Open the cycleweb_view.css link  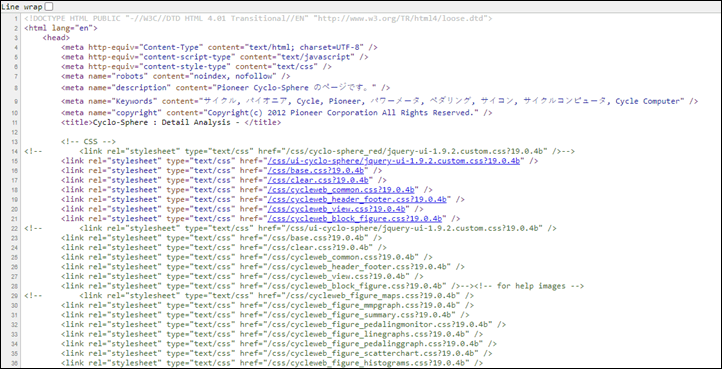(x=338, y=209)
